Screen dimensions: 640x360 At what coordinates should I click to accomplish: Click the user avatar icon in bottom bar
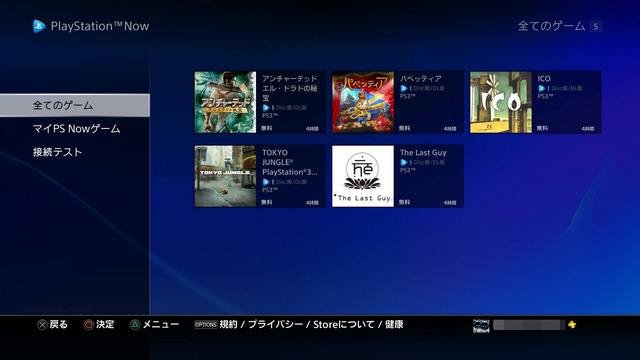[x=481, y=325]
